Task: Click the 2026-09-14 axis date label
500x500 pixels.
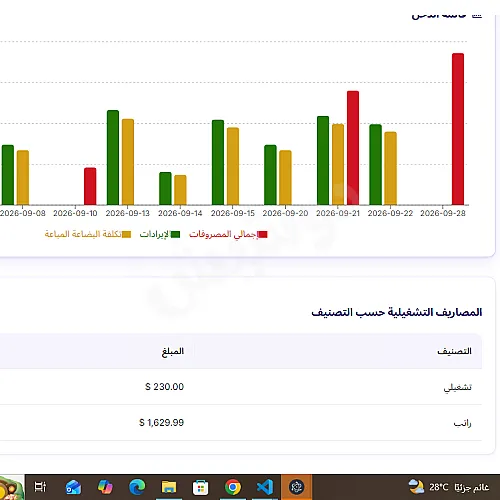Action: click(180, 213)
